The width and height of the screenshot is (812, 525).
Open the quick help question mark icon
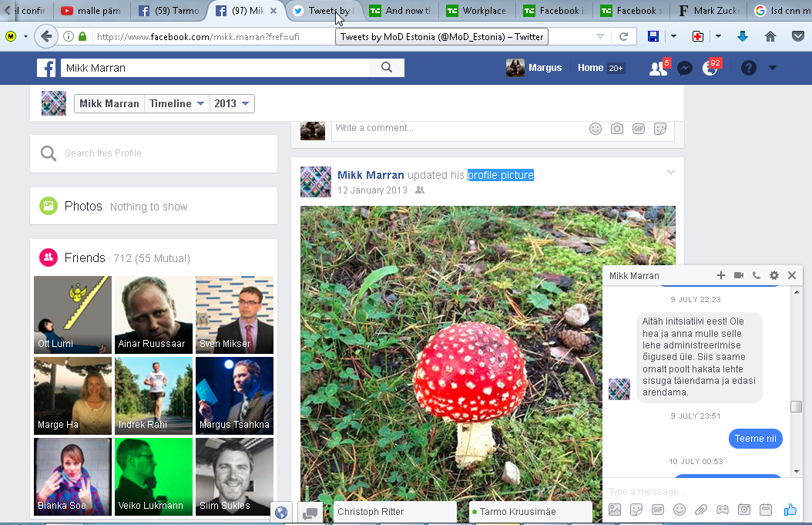(x=748, y=68)
